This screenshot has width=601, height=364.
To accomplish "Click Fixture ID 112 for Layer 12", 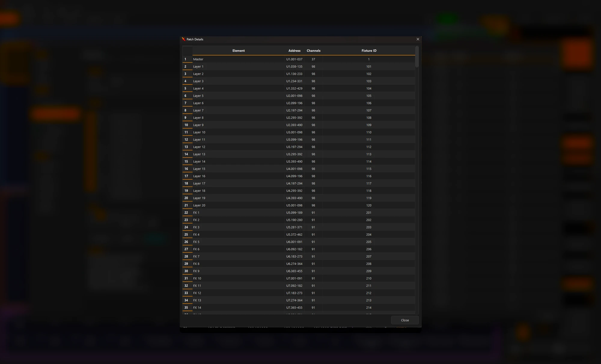I will pyautogui.click(x=369, y=147).
